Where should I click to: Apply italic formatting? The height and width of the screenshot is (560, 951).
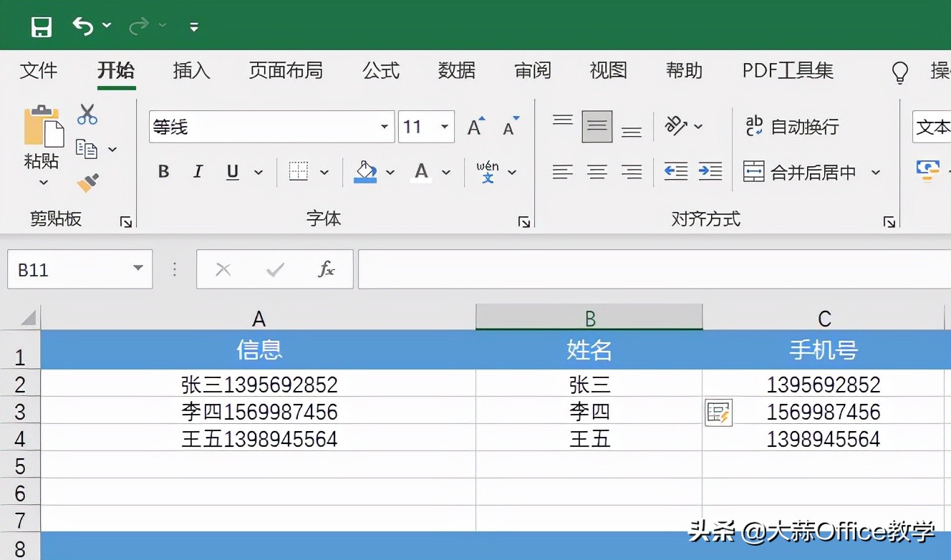coord(198,172)
